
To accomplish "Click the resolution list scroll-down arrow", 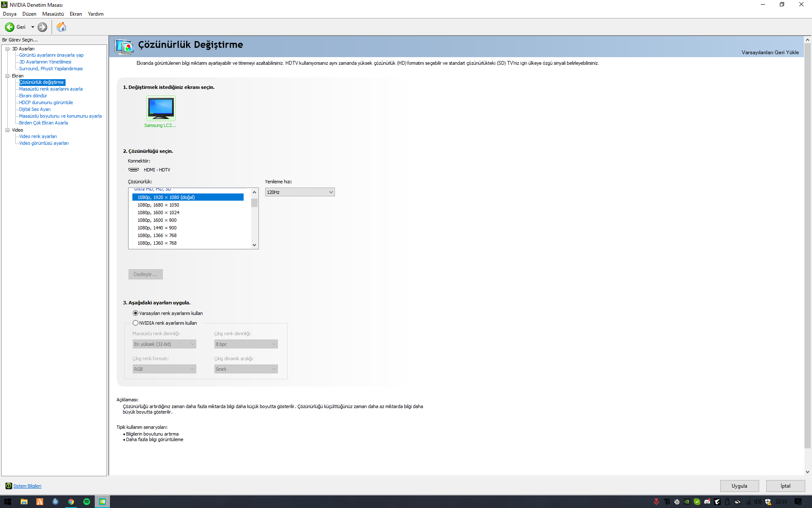I will [254, 245].
